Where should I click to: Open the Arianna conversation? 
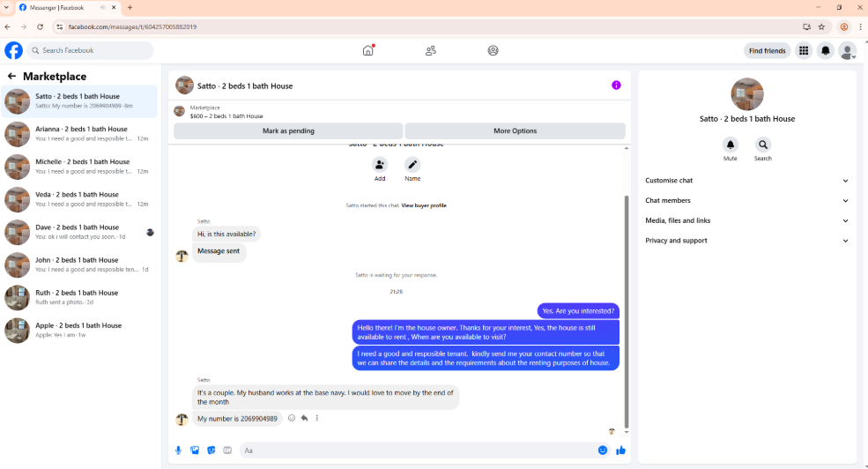pyautogui.click(x=79, y=134)
